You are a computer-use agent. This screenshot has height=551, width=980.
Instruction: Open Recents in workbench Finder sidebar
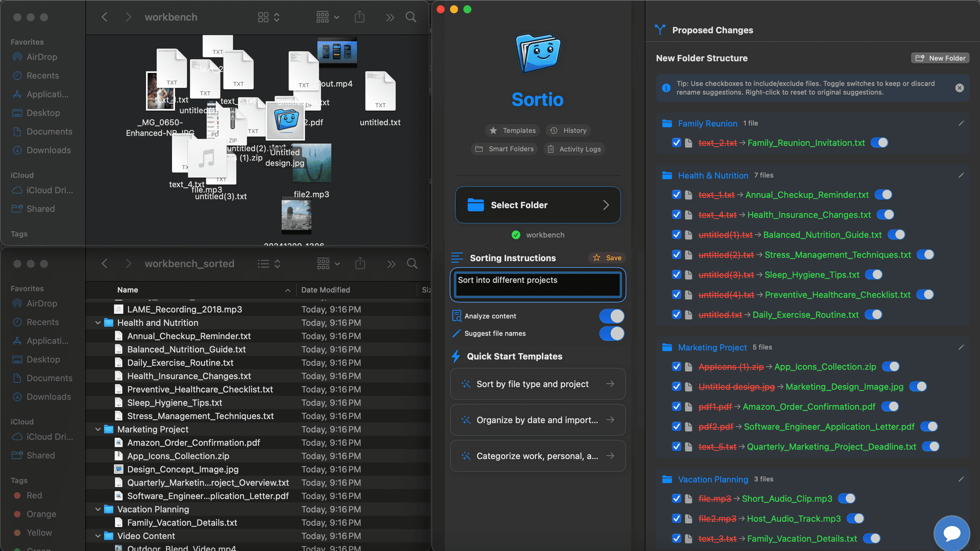[x=42, y=76]
